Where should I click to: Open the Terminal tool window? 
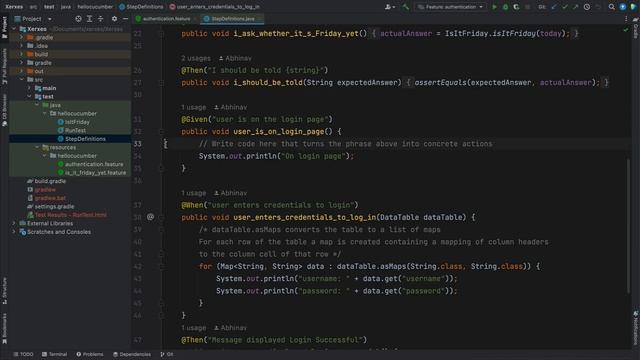54,354
